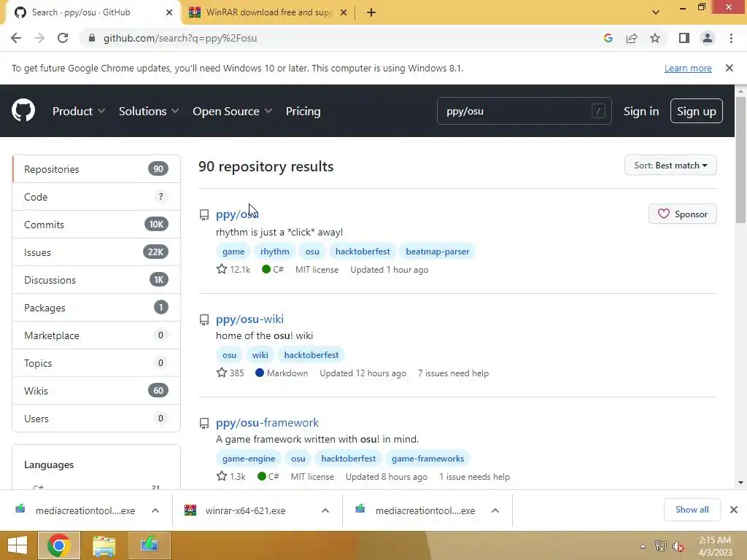Open the Chrome profile avatar icon
This screenshot has width=747, height=560.
[708, 38]
